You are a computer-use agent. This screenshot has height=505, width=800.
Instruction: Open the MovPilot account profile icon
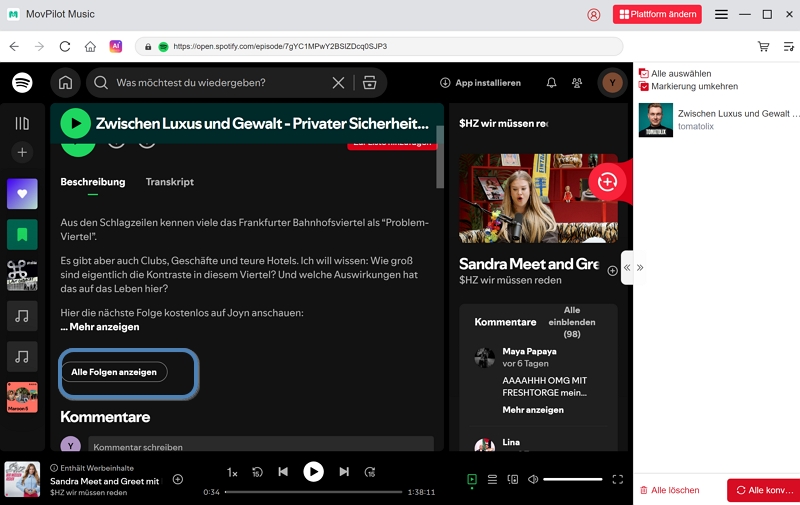tap(593, 14)
